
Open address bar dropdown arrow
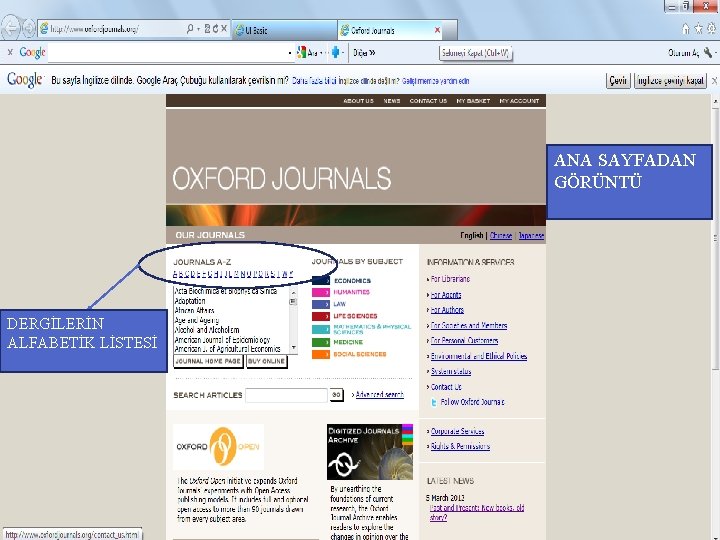tap(198, 29)
